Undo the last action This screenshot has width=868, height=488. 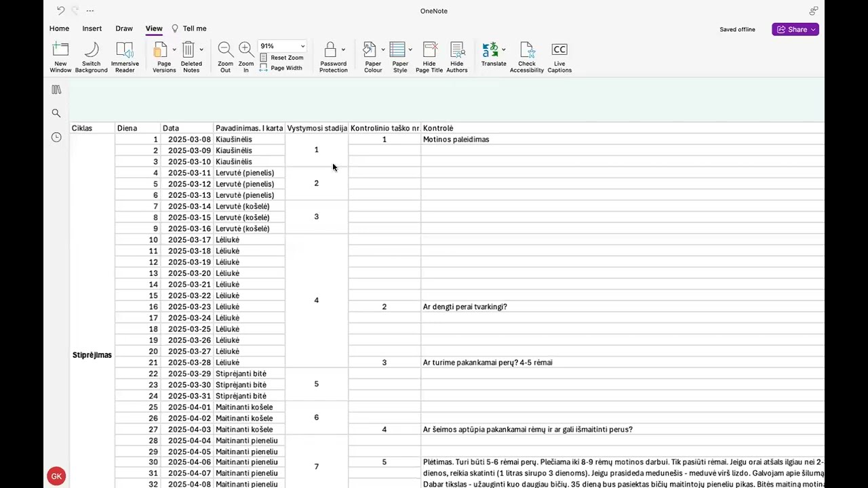pyautogui.click(x=60, y=10)
